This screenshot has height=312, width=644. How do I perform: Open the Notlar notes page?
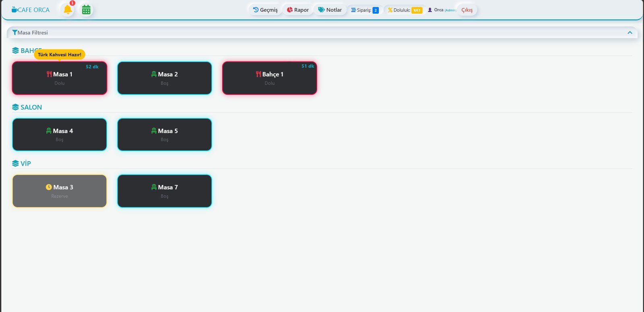[330, 10]
